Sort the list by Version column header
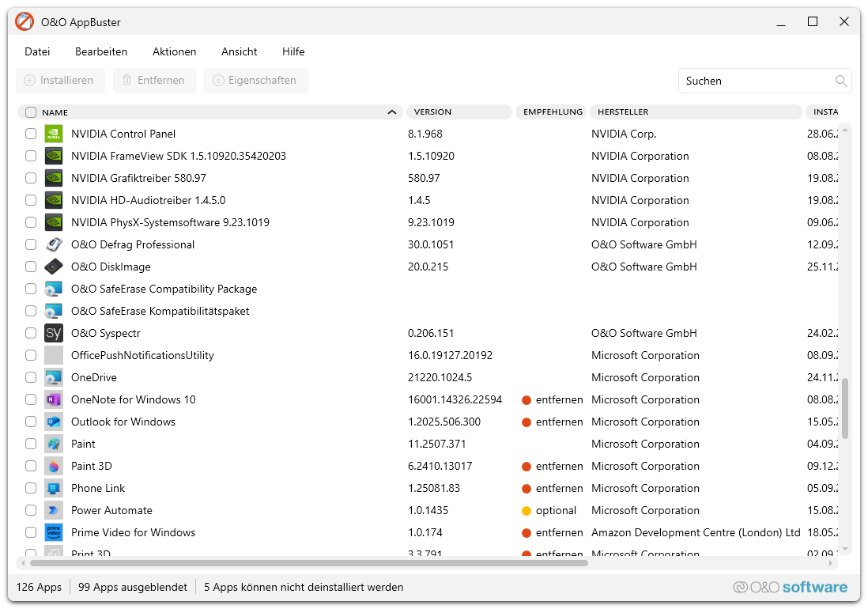868x609 pixels. point(459,112)
